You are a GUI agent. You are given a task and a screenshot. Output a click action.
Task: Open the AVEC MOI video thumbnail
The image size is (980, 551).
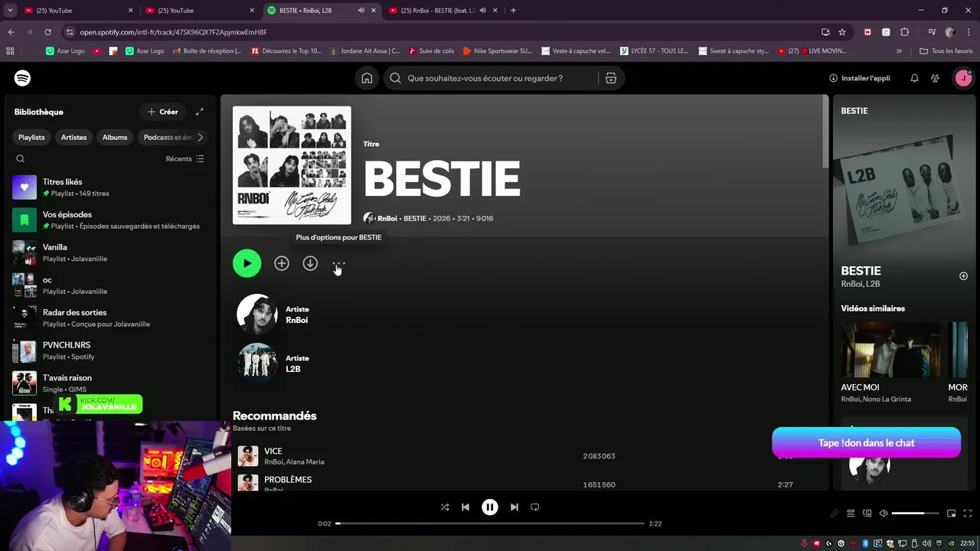[x=890, y=350]
